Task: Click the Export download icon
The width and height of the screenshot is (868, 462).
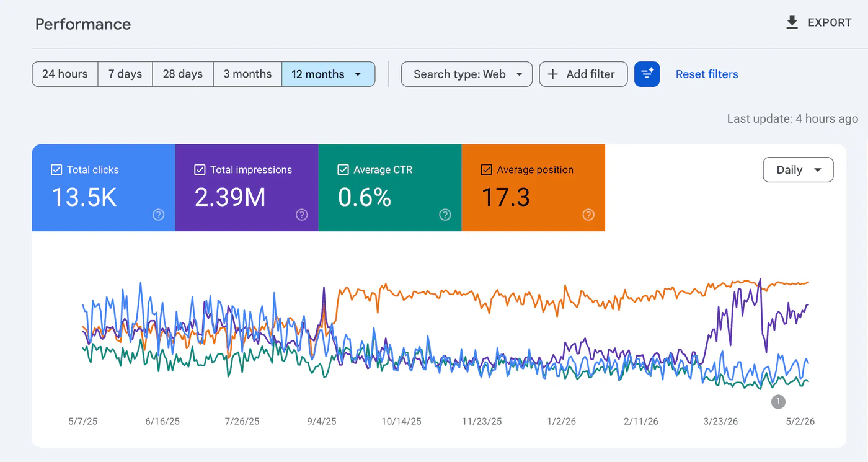Action: point(792,23)
